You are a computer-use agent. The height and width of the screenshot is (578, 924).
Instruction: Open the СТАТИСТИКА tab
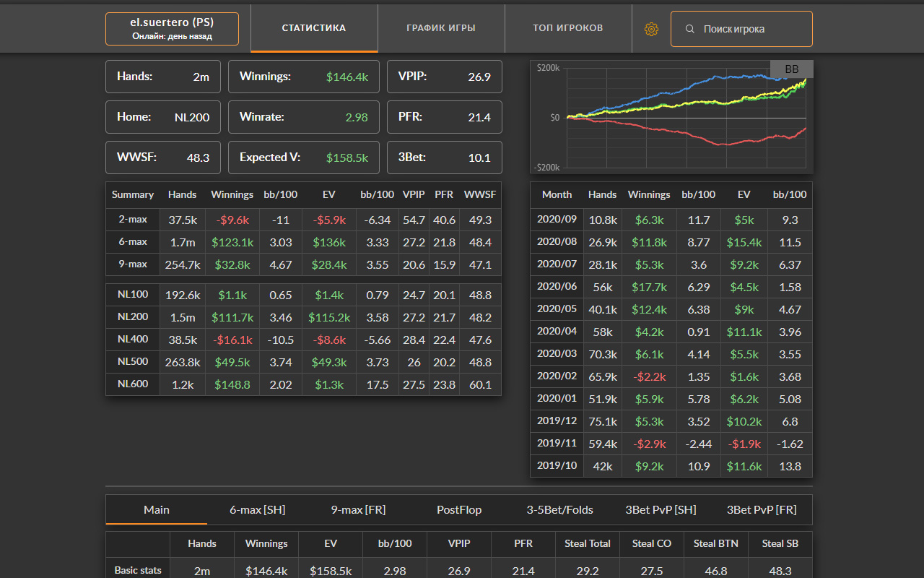click(x=314, y=28)
